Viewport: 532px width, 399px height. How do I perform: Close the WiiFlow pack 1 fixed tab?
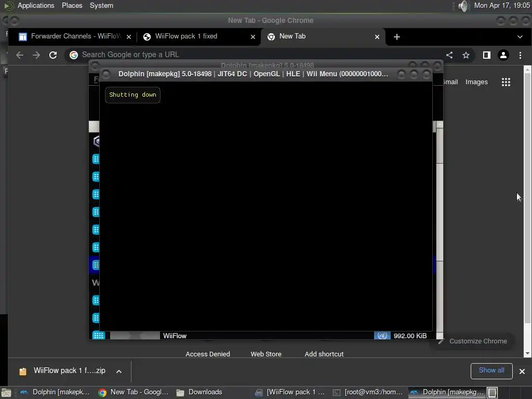[x=253, y=37]
